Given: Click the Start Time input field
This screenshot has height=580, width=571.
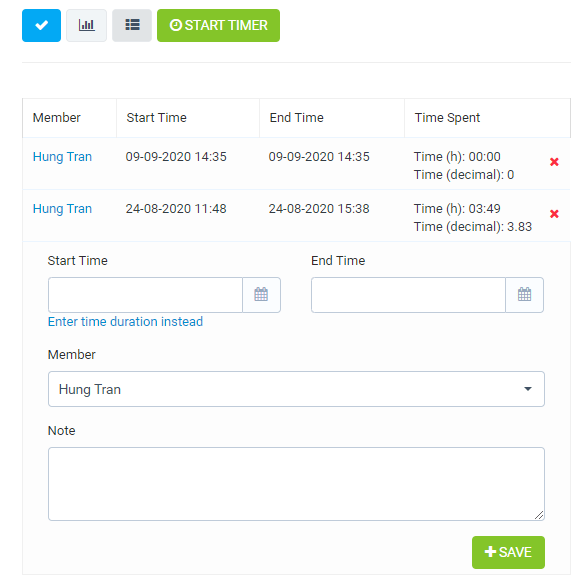Looking at the screenshot, I should click(145, 295).
